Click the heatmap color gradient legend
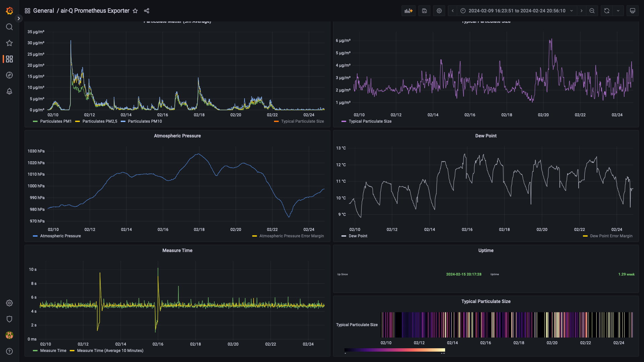The width and height of the screenshot is (644, 362). (x=394, y=350)
